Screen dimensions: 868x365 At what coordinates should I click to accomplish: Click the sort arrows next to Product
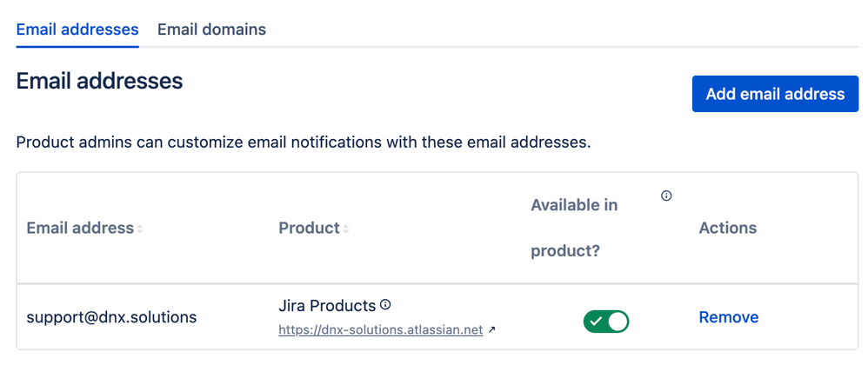345,229
